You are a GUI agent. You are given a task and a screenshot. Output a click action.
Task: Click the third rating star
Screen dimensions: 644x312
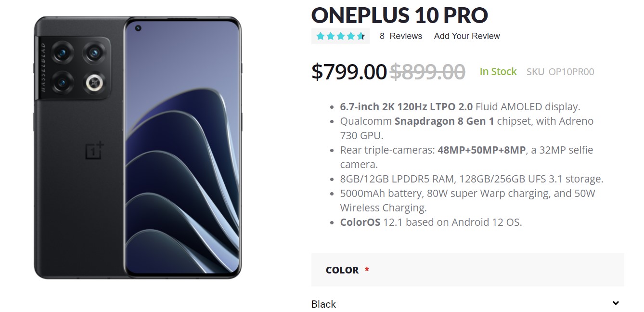point(341,36)
